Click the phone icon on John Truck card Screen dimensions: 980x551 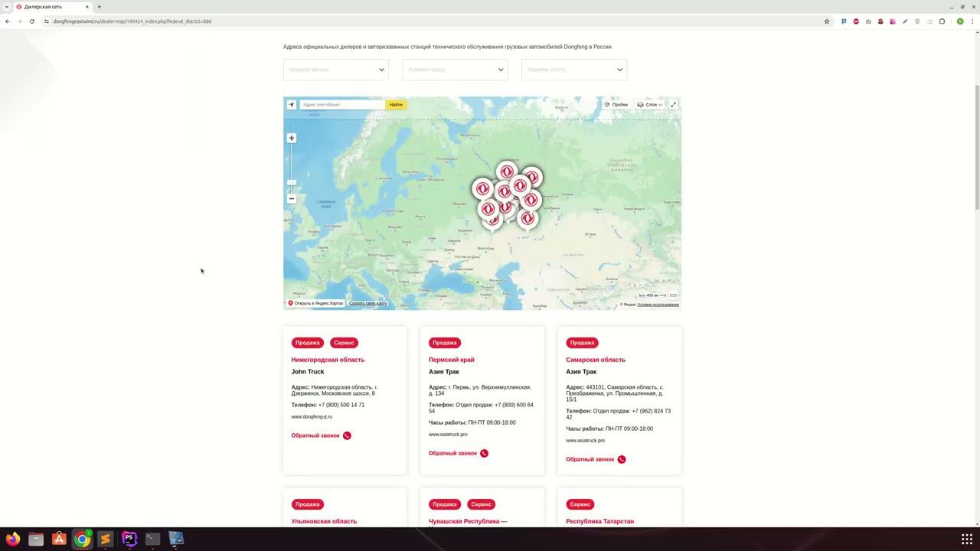[347, 435]
